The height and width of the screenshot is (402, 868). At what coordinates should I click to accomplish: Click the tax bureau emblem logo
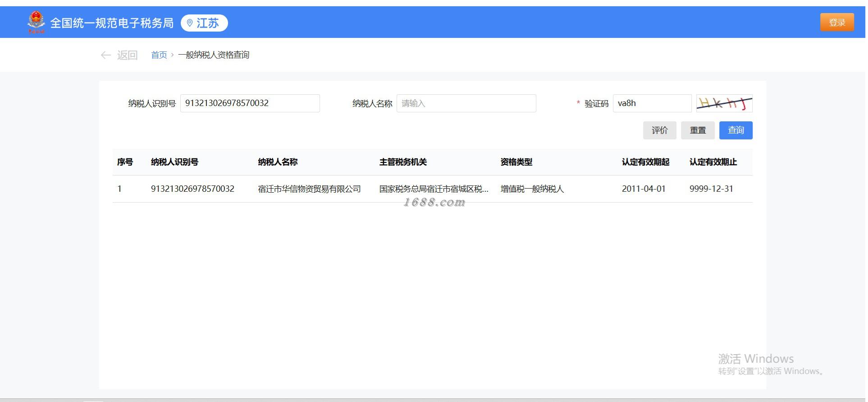(x=36, y=22)
